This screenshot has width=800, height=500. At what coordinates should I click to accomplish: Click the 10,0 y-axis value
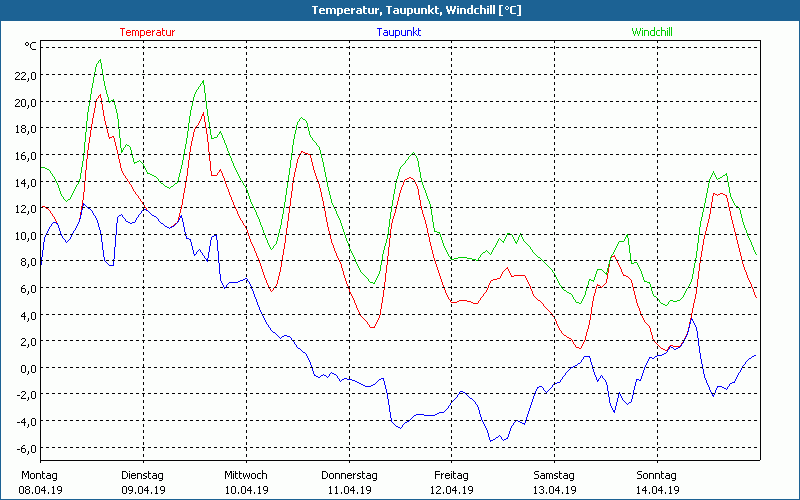tap(24, 235)
